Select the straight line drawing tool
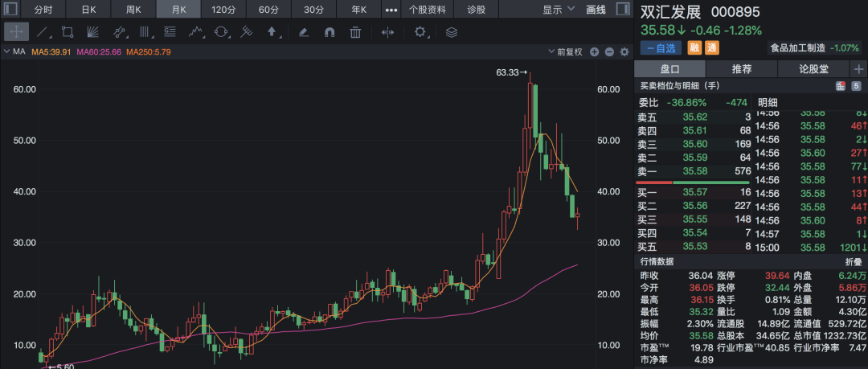This screenshot has height=369, width=868. tap(42, 32)
